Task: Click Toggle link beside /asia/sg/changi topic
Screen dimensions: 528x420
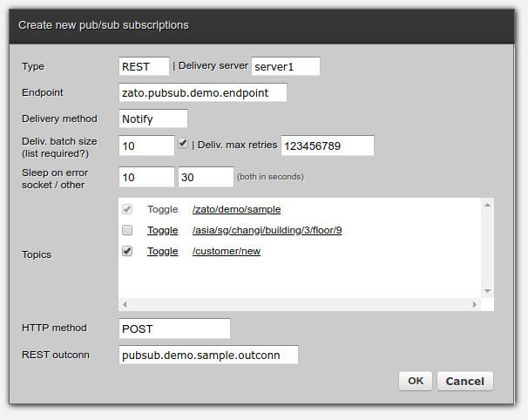Action: pyautogui.click(x=162, y=230)
